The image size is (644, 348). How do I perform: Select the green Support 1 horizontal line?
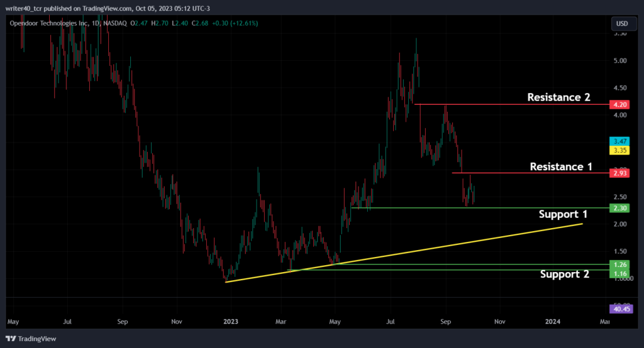480,208
